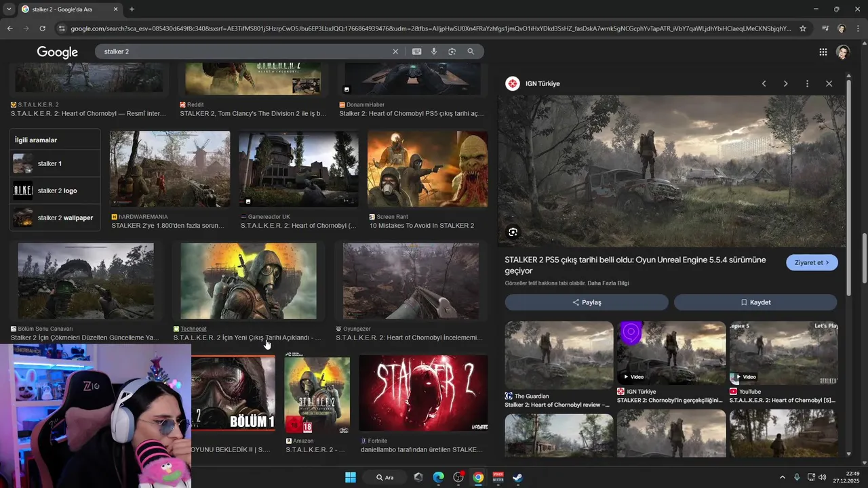868x488 pixels.
Task: Close the image preview panel
Action: pos(829,83)
